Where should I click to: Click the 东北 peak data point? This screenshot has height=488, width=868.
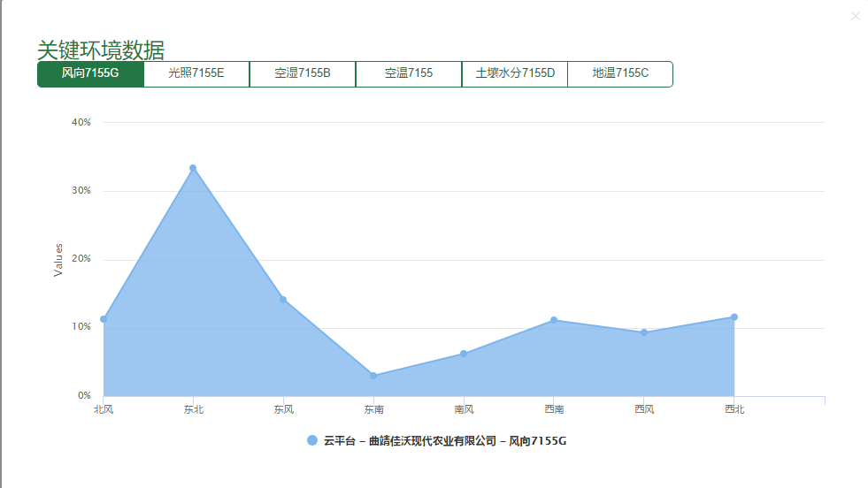click(193, 168)
